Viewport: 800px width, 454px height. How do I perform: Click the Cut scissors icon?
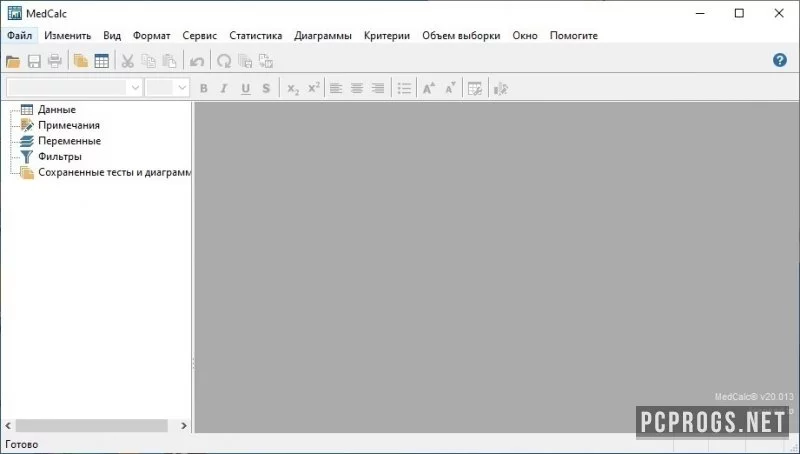coord(128,62)
